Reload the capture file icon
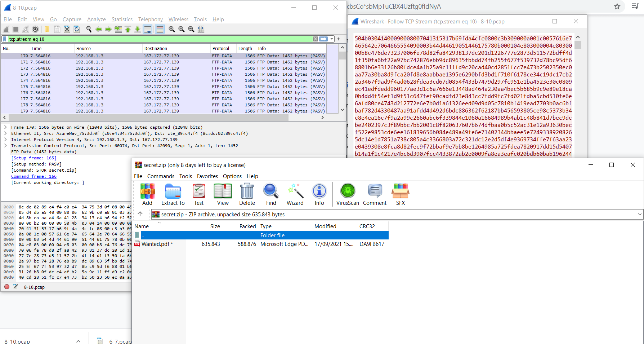The image size is (644, 344). tap(76, 29)
